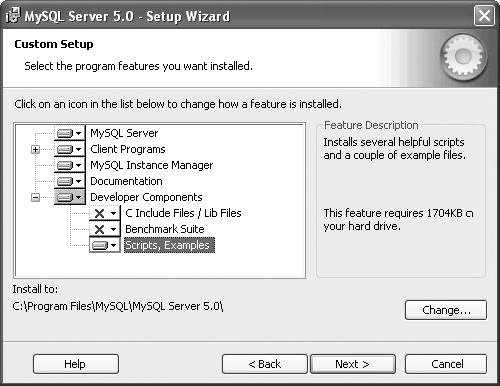
Task: Click the X icon beside C Include Files
Action: (99, 213)
